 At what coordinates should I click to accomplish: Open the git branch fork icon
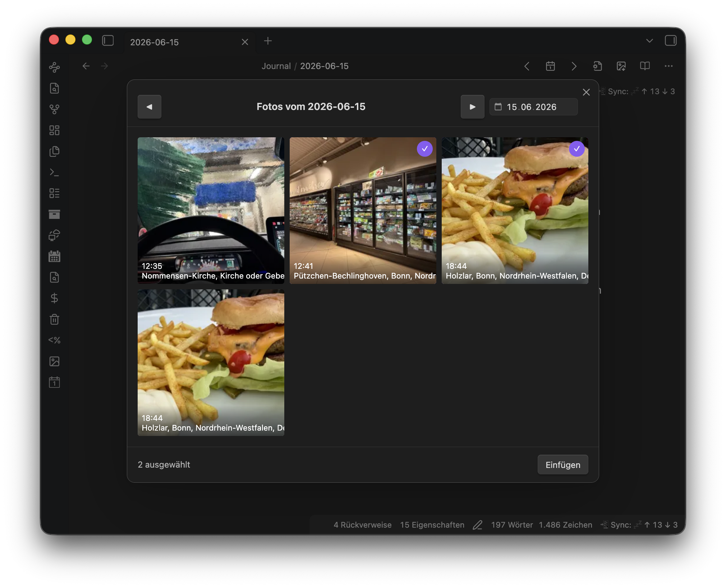[x=54, y=109]
